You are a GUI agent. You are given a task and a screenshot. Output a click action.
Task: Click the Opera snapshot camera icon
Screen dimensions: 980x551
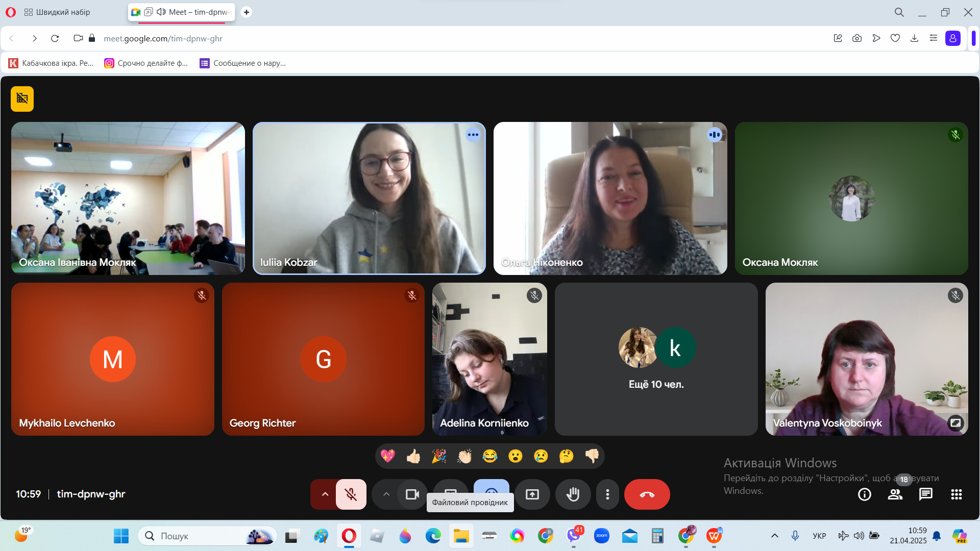857,38
